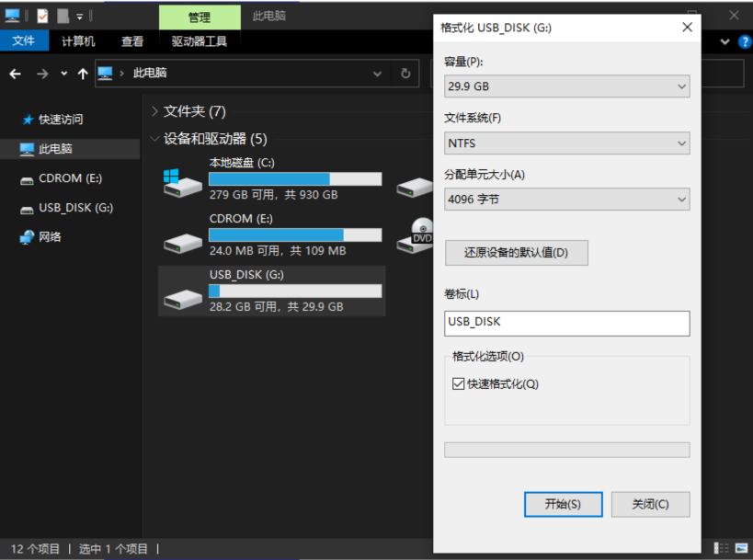Navigate up one level with the up arrow
This screenshot has width=753, height=560.
[x=83, y=74]
